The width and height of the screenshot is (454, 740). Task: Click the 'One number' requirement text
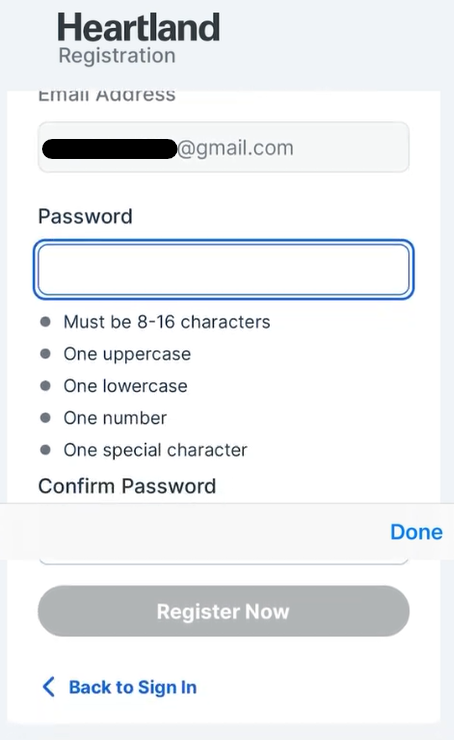(x=115, y=418)
